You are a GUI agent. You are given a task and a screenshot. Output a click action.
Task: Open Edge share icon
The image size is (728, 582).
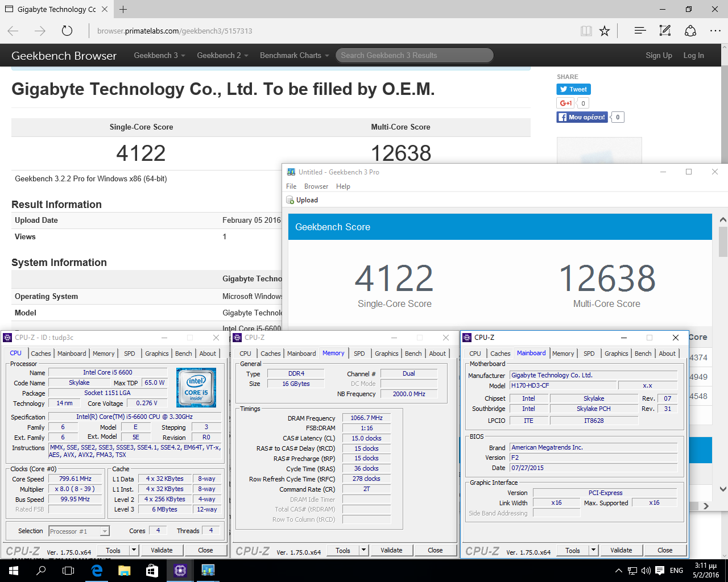[x=690, y=31]
